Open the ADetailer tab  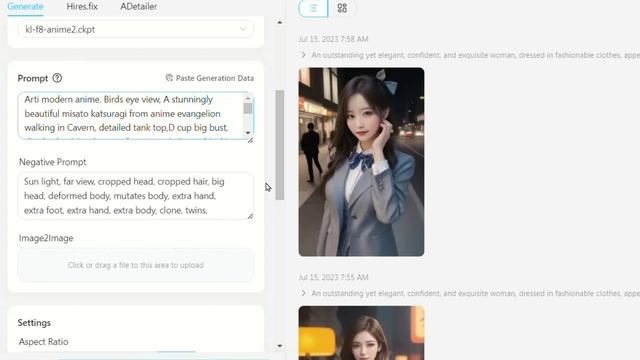(138, 7)
